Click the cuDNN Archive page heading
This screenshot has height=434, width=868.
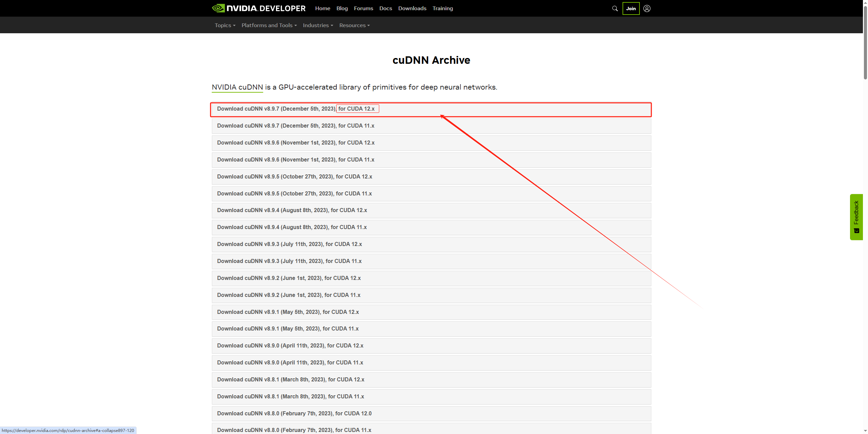(x=431, y=60)
